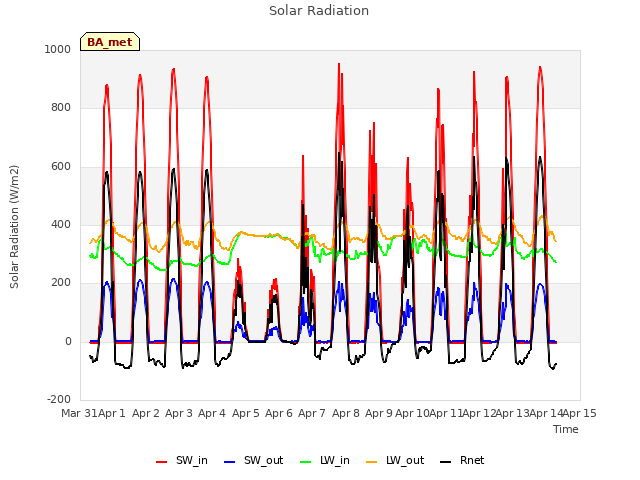The width and height of the screenshot is (640, 480).
Task: Select the red SW_in legend swatch
Action: click(x=162, y=462)
